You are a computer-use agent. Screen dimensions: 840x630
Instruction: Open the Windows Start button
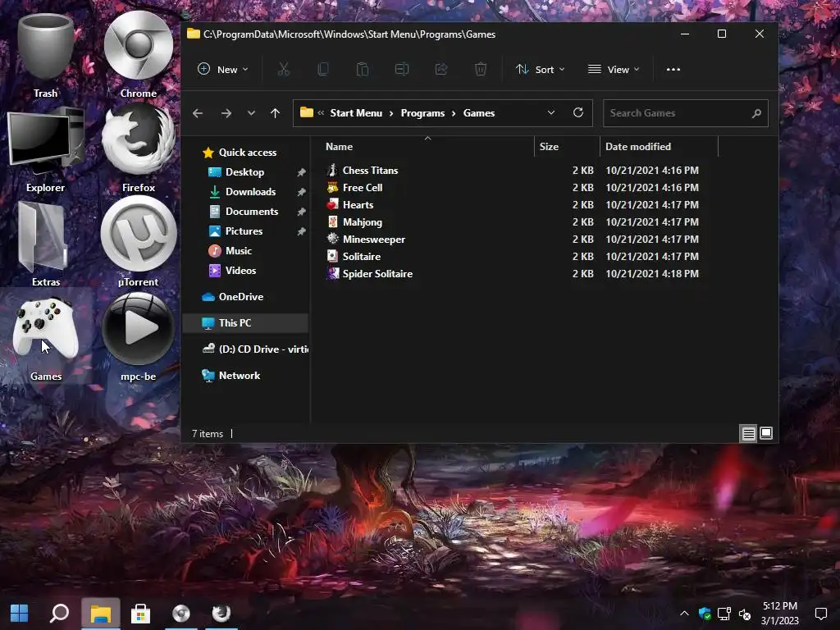[x=20, y=613]
